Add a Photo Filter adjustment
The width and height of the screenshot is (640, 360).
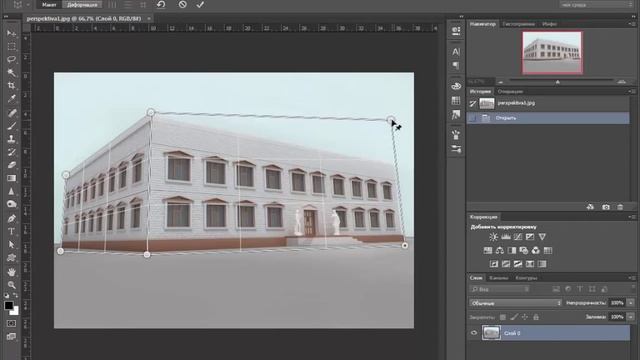coord(524,250)
